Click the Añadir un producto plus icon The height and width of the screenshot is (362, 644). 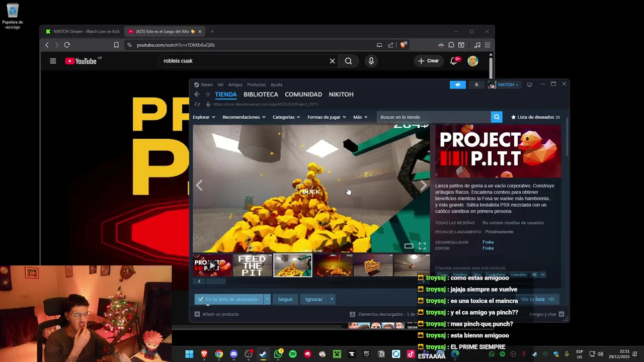197,314
